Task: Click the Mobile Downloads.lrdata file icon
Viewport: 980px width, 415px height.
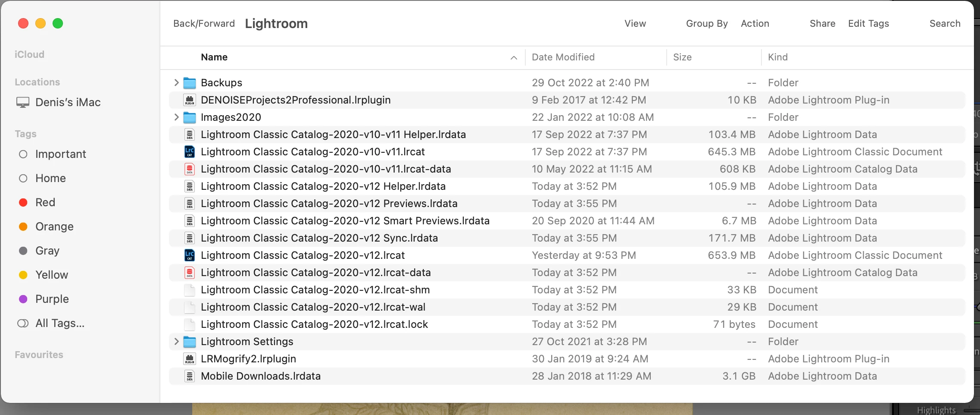Action: click(190, 376)
